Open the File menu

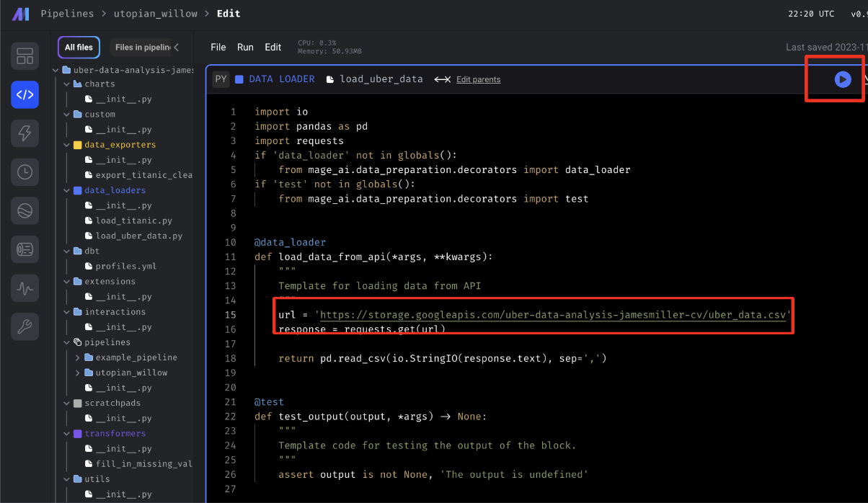(218, 47)
